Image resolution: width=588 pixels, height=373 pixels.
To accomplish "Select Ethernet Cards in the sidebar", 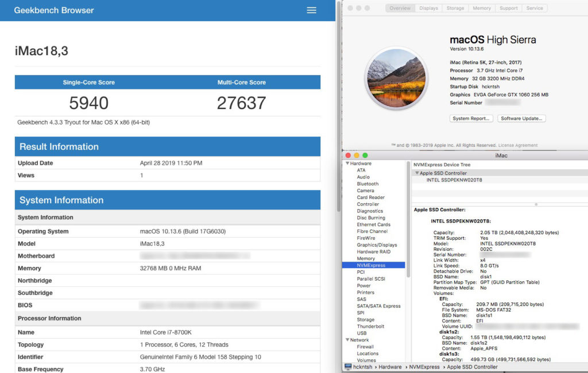I will coord(373,224).
